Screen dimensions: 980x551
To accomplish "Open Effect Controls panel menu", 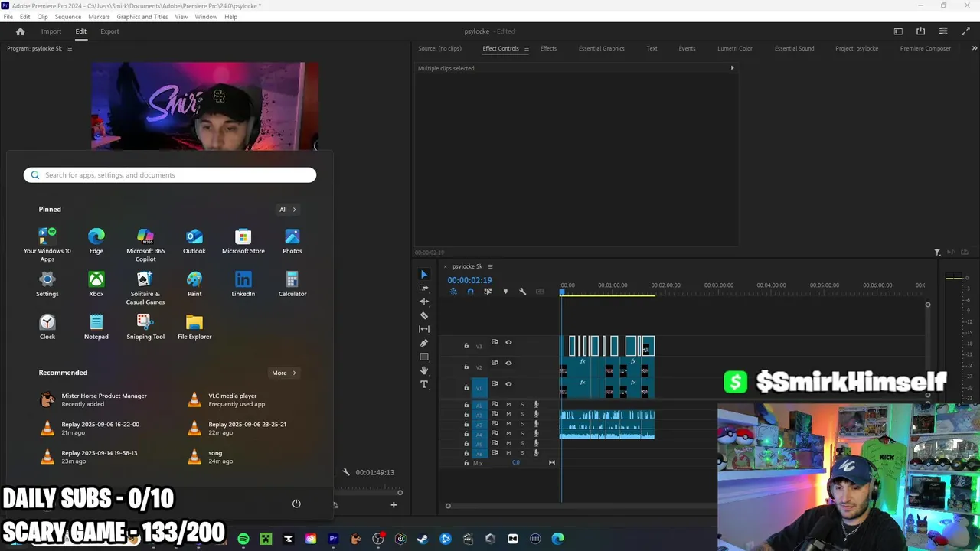I will point(526,49).
